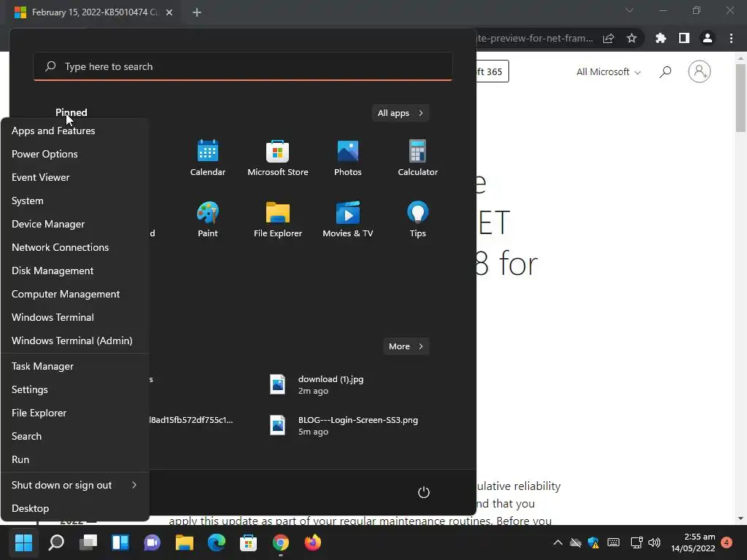Open Microsoft Store taskbar icon

coord(248,542)
